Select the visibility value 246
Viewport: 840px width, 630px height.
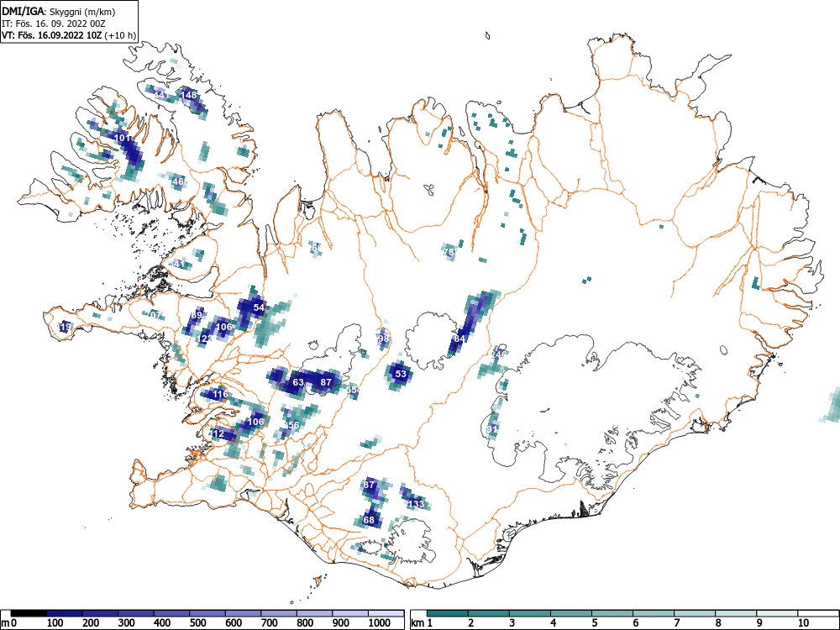(x=498, y=354)
